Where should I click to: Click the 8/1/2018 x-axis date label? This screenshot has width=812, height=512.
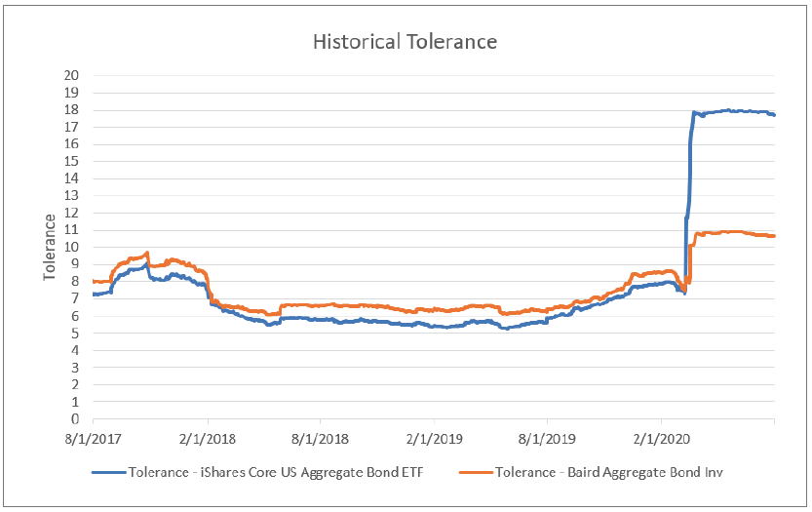320,438
